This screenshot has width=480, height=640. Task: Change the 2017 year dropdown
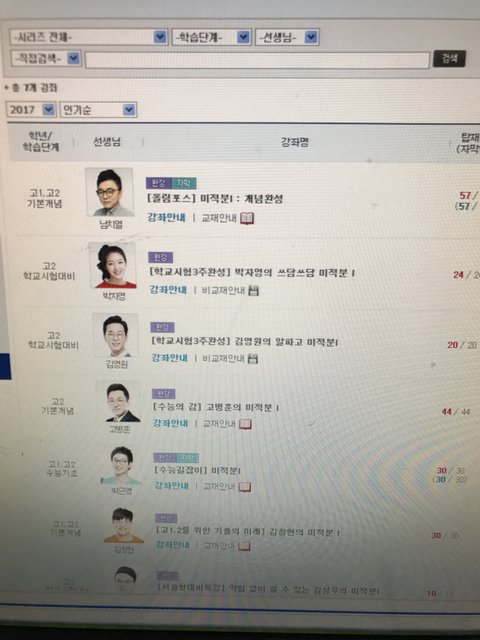click(31, 109)
